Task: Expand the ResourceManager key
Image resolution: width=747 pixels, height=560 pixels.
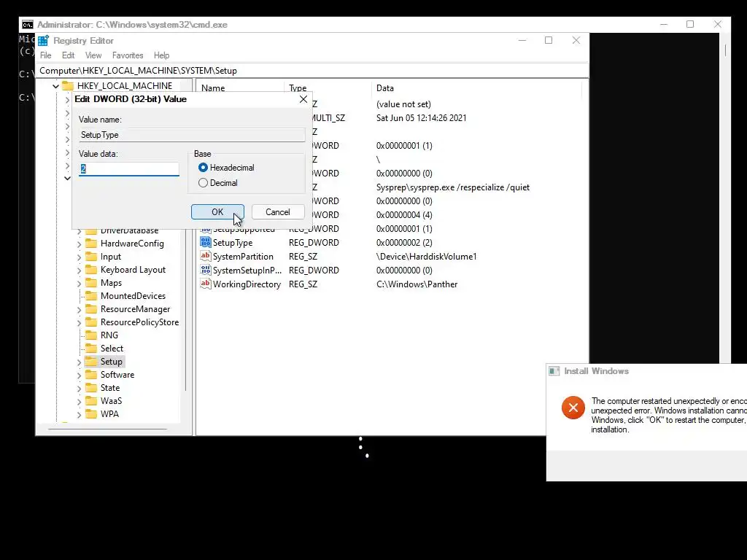Action: coord(79,309)
